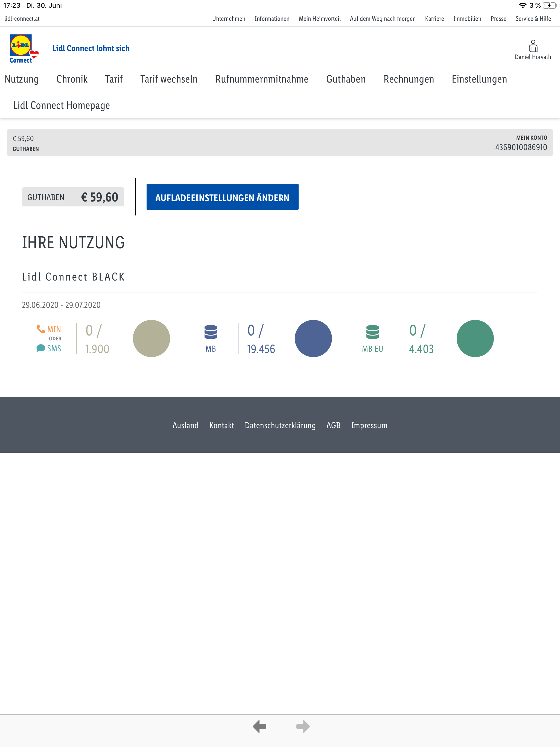Click the MEIN KONTO label
This screenshot has height=747, width=560.
(531, 138)
